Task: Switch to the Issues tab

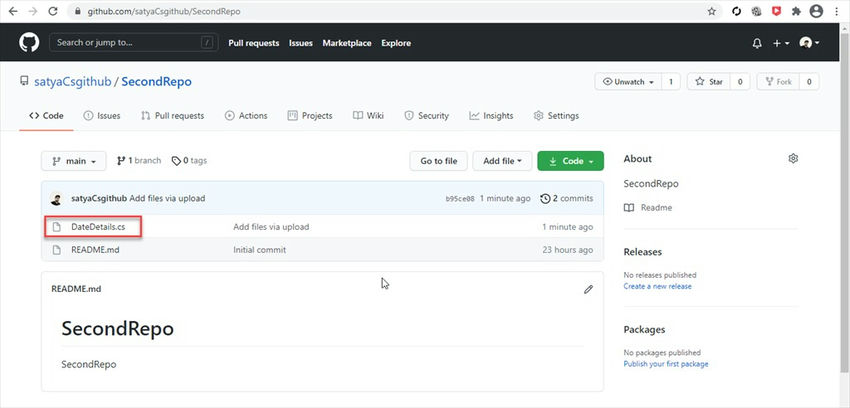Action: point(102,116)
